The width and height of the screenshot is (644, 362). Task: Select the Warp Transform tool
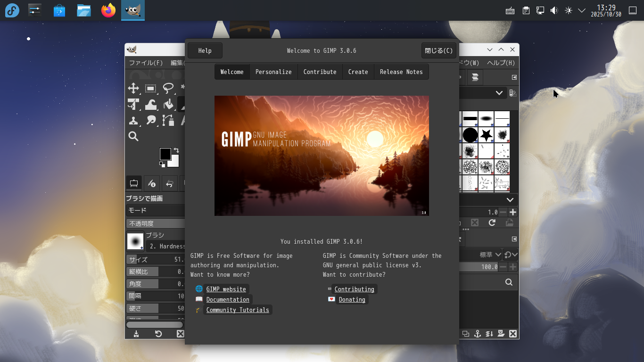pos(151,104)
